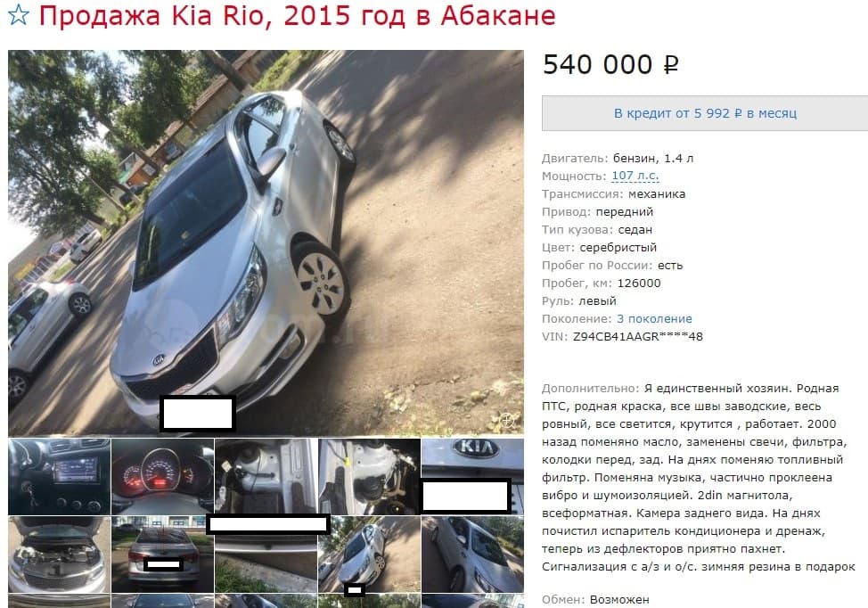
Task: View suspension mount thumbnail photo
Action: tap(369, 477)
